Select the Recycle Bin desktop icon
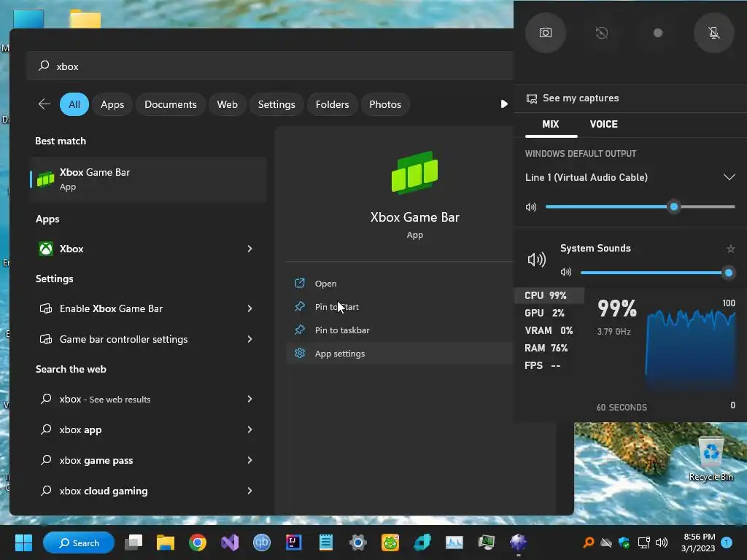 click(711, 459)
